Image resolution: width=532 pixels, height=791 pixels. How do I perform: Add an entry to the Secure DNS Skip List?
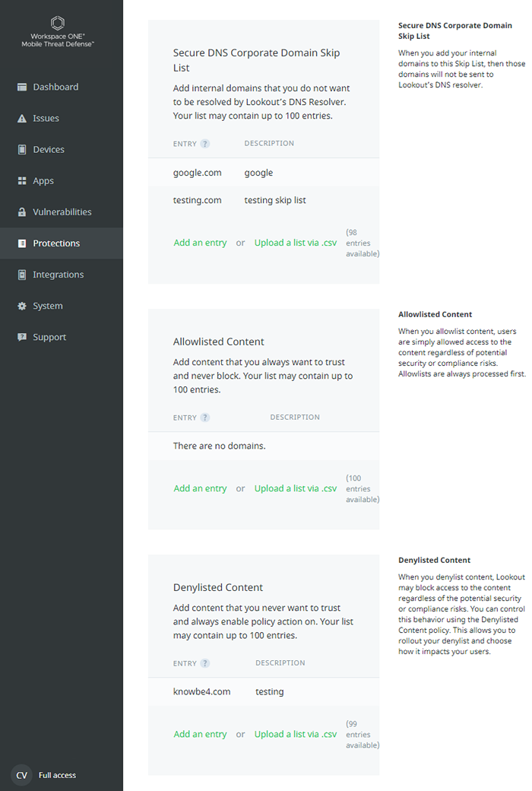[200, 243]
